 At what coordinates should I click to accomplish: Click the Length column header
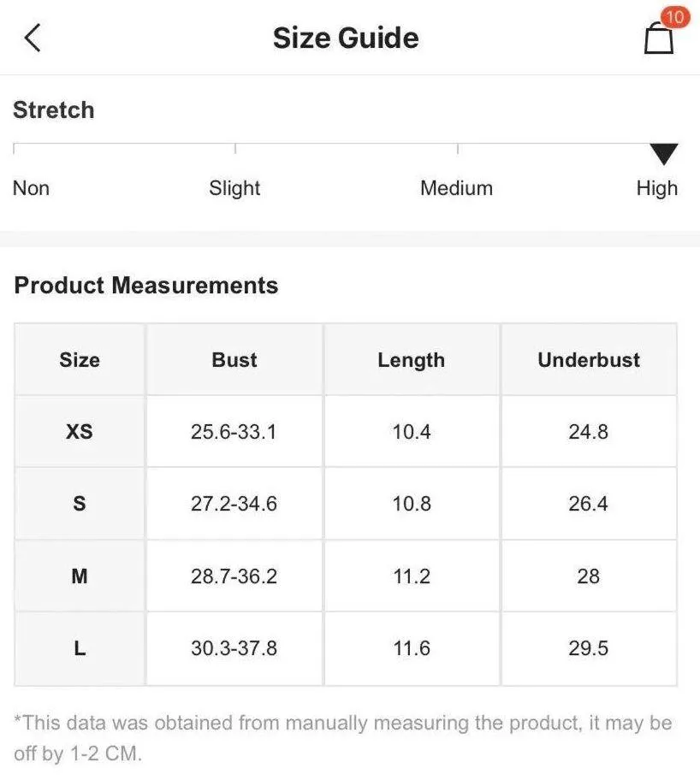(412, 360)
